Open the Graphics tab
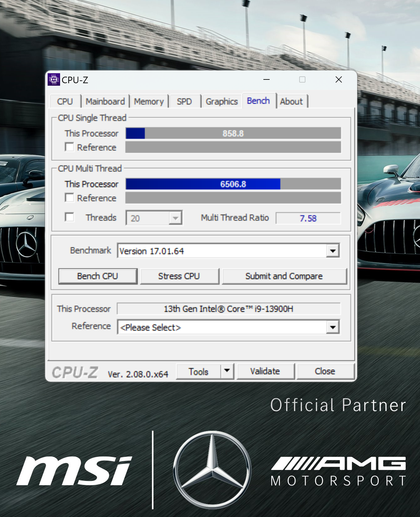This screenshot has width=420, height=517. [222, 102]
